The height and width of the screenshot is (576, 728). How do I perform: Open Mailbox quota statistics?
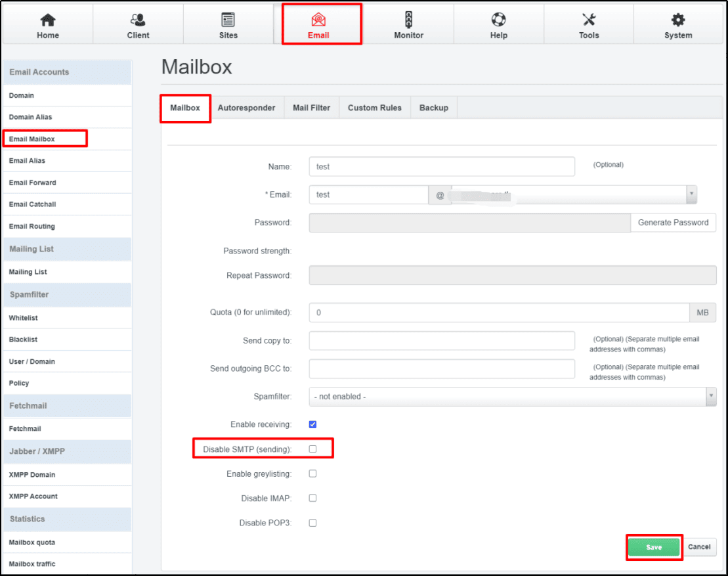[x=68, y=542]
